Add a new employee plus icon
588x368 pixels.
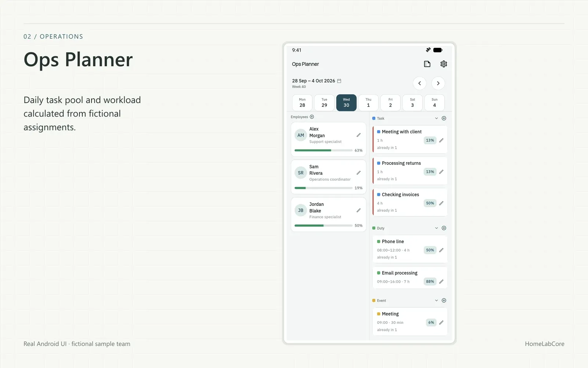(x=312, y=117)
